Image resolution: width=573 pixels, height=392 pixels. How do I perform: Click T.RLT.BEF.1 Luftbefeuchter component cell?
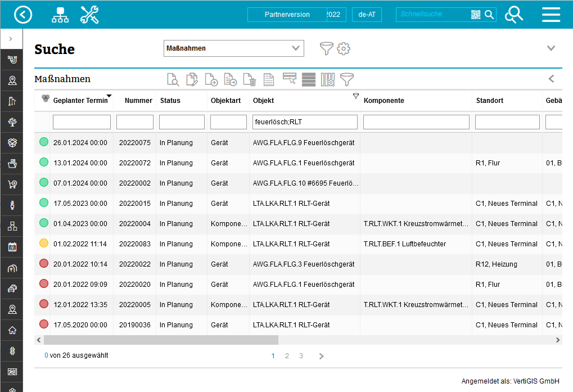click(416, 244)
